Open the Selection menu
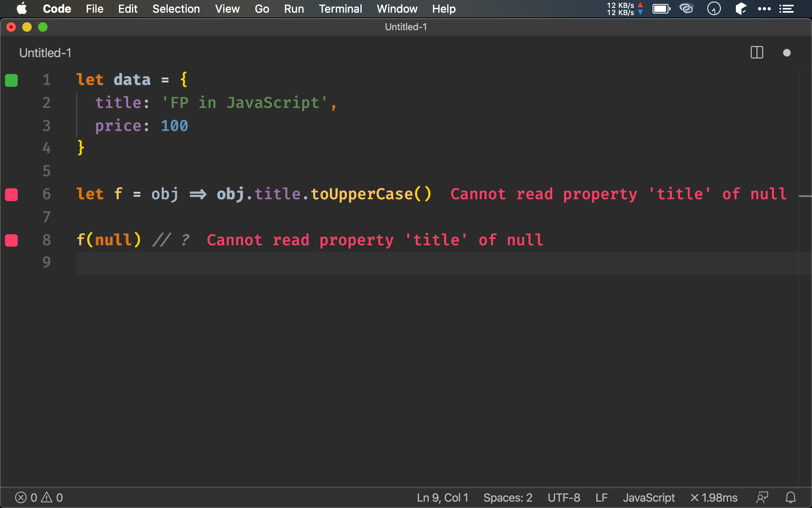The height and width of the screenshot is (508, 812). pos(176,9)
